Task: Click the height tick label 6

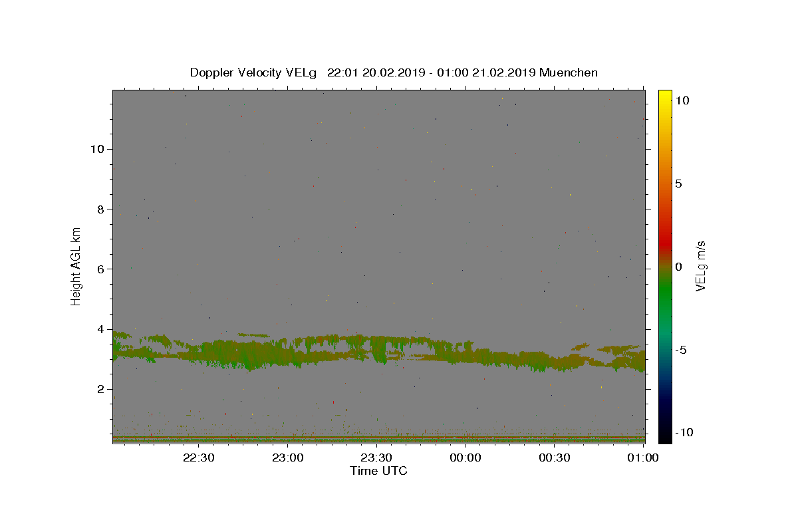Action: tap(100, 269)
